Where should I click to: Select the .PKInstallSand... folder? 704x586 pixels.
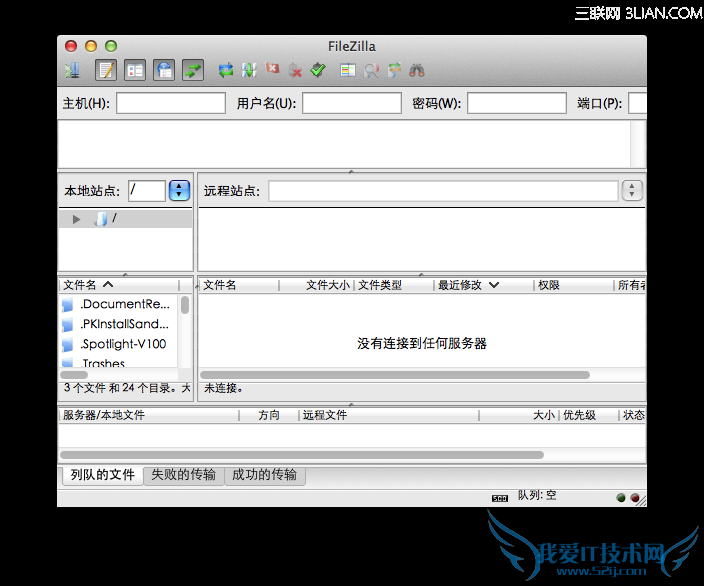[x=119, y=324]
